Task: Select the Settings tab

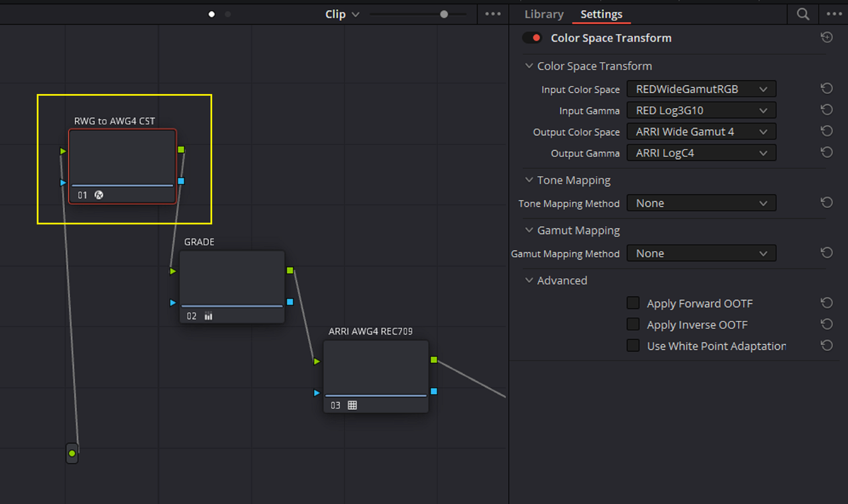Action: [602, 14]
